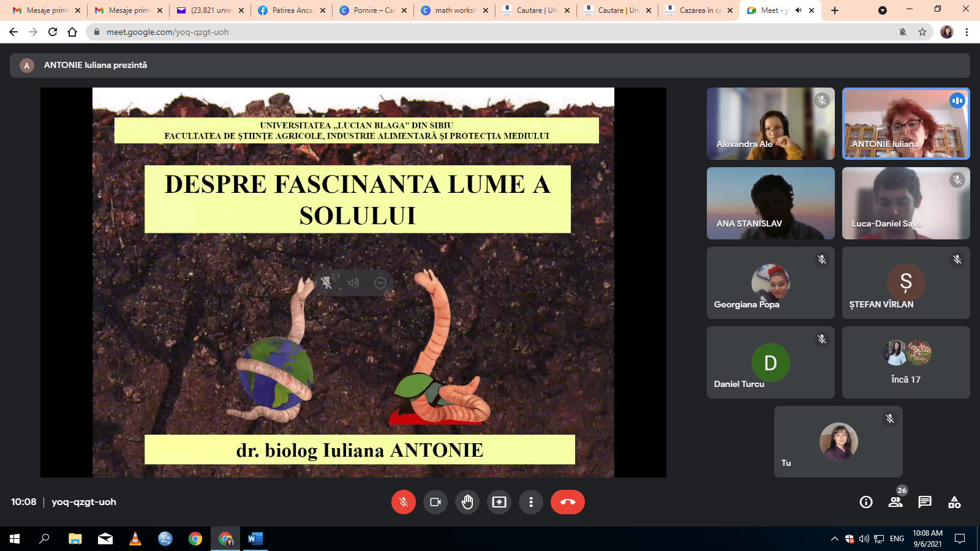Switch to the math worksheet browser tab
Image resolution: width=980 pixels, height=551 pixels.
point(454,10)
